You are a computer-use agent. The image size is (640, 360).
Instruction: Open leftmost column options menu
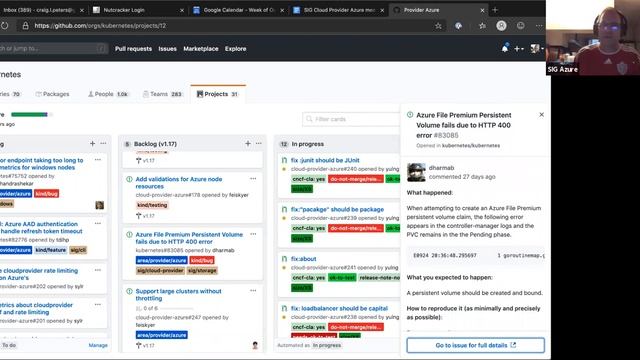click(103, 144)
